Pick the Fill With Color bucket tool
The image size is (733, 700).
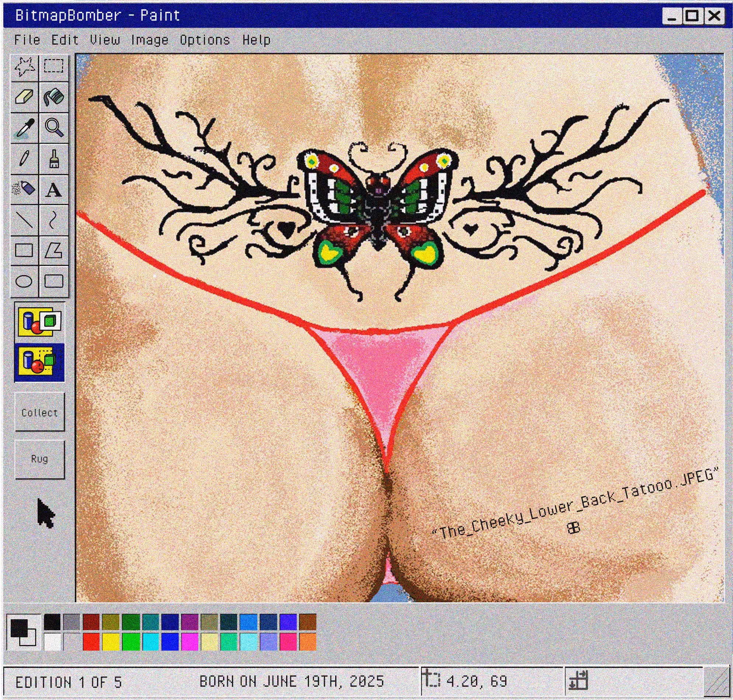coord(54,97)
